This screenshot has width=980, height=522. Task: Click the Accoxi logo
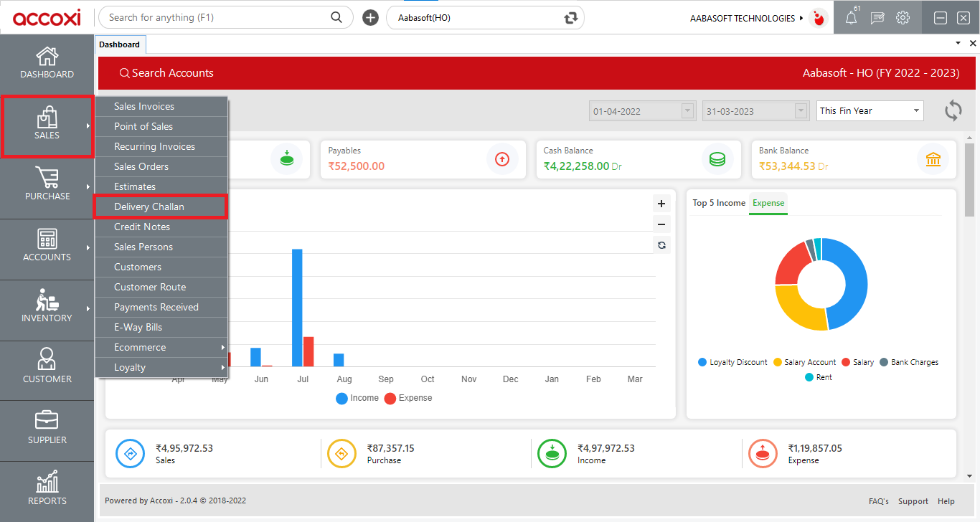point(47,17)
